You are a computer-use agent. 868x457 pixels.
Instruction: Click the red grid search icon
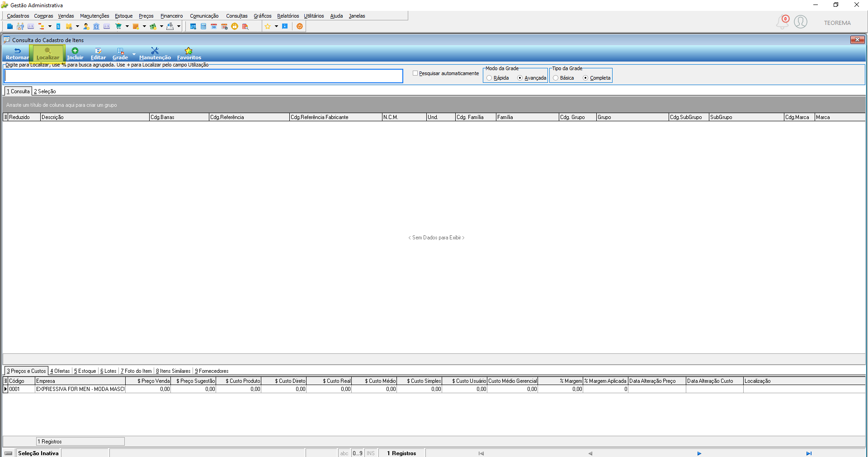245,26
